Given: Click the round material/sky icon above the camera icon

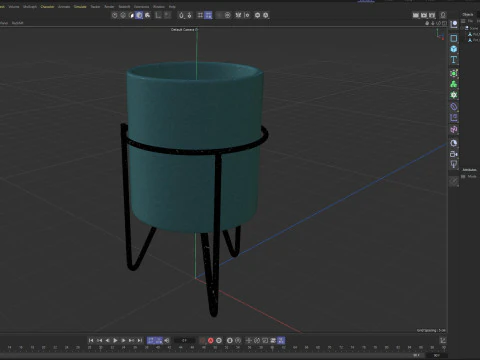Looking at the screenshot, I should click(x=454, y=143).
